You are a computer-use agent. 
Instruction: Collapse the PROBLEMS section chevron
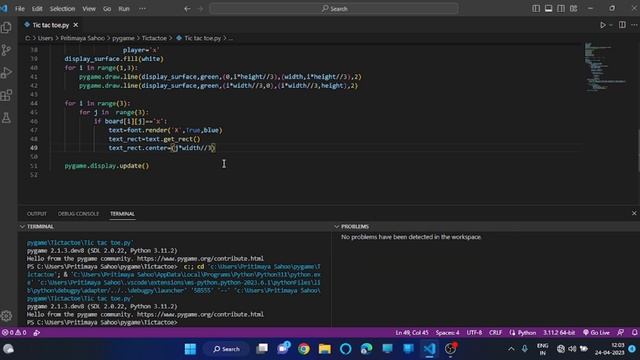pos(337,227)
